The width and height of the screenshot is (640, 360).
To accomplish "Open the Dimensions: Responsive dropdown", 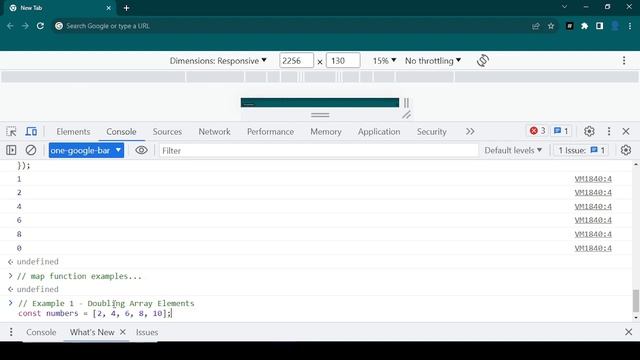I will coord(218,61).
